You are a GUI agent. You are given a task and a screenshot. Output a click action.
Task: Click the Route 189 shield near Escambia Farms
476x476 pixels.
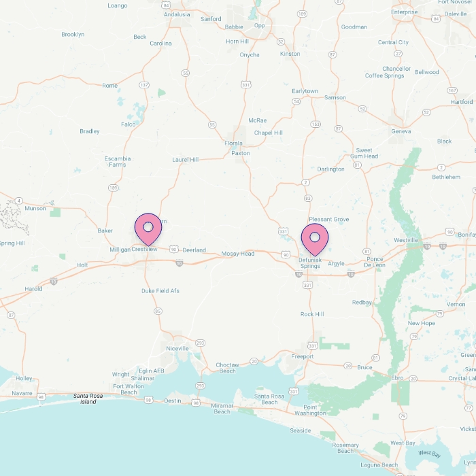point(114,188)
